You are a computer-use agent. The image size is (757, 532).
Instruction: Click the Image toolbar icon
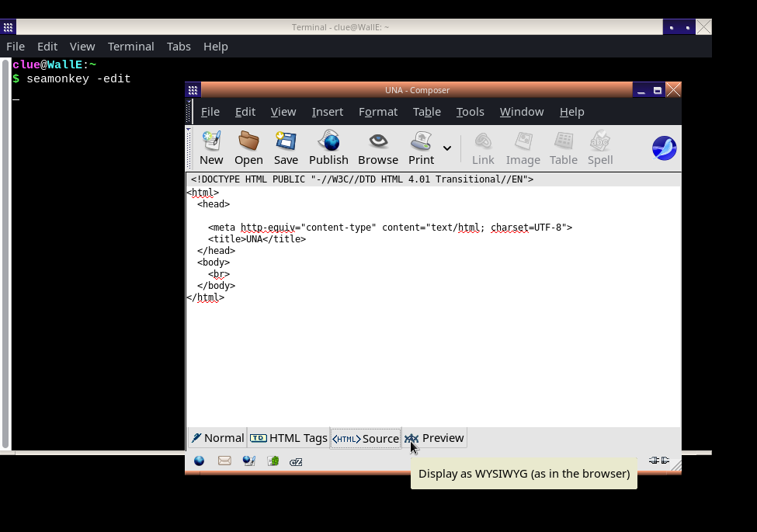pyautogui.click(x=523, y=148)
